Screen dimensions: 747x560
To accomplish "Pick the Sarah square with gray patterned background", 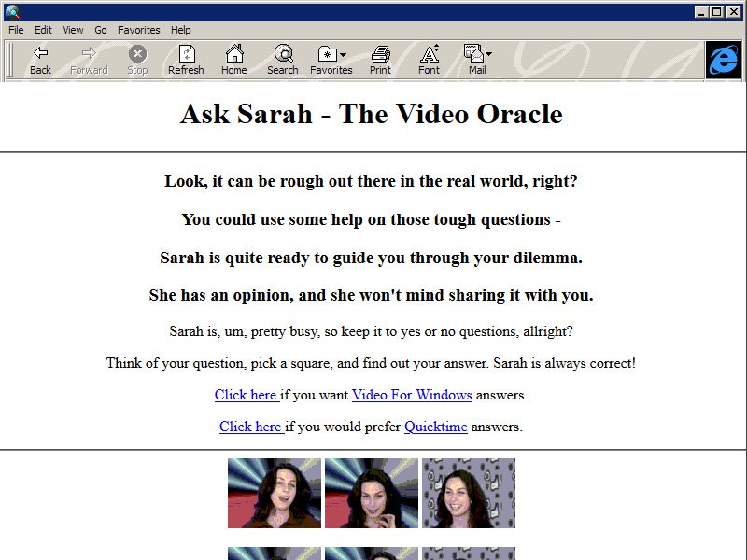I will pyautogui.click(x=469, y=493).
